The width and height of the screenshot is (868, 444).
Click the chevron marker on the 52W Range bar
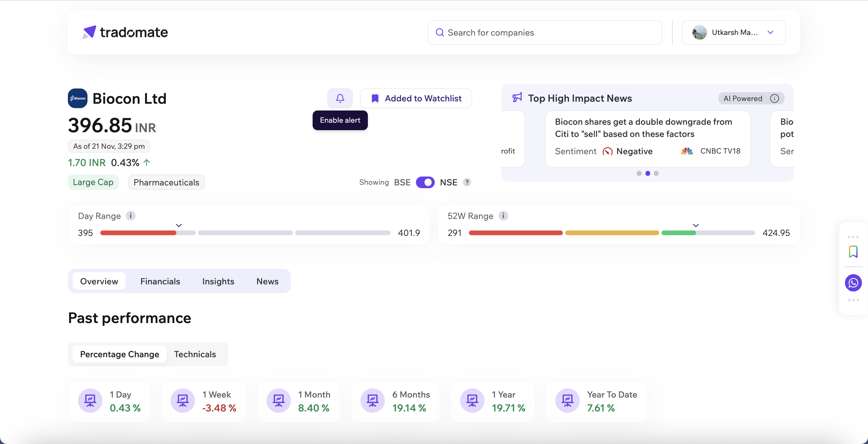coord(696,225)
